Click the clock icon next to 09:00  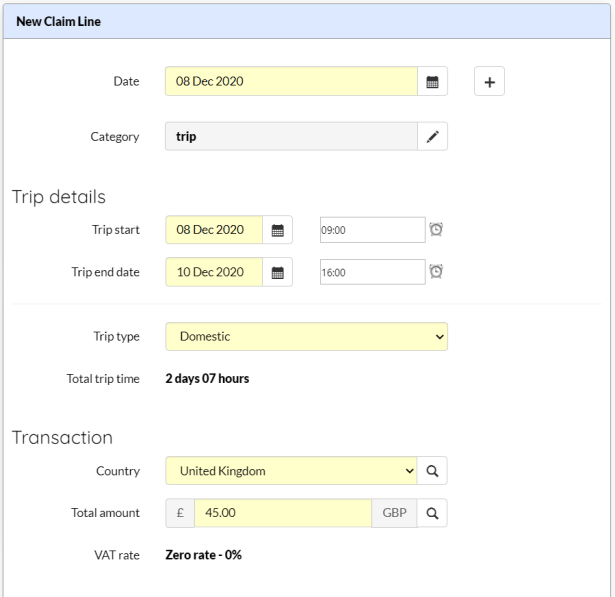pyautogui.click(x=436, y=229)
